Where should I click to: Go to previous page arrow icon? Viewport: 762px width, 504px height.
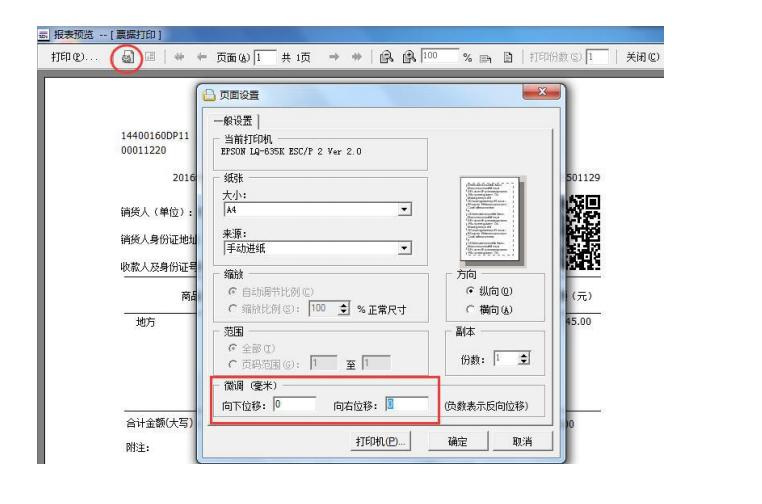point(202,57)
